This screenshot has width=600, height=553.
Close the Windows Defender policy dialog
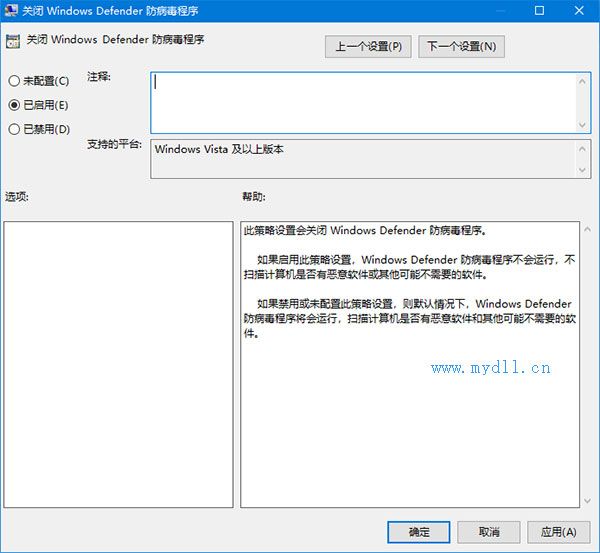[x=579, y=10]
